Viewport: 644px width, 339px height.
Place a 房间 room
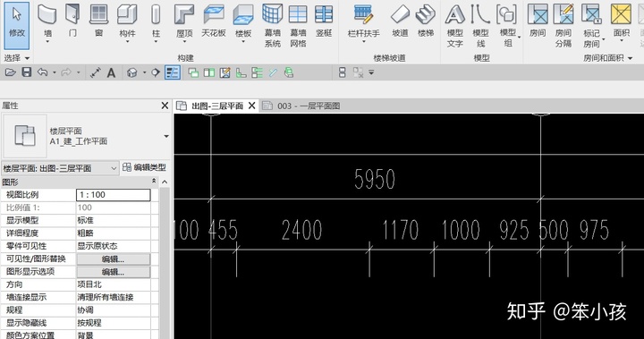coord(538,21)
